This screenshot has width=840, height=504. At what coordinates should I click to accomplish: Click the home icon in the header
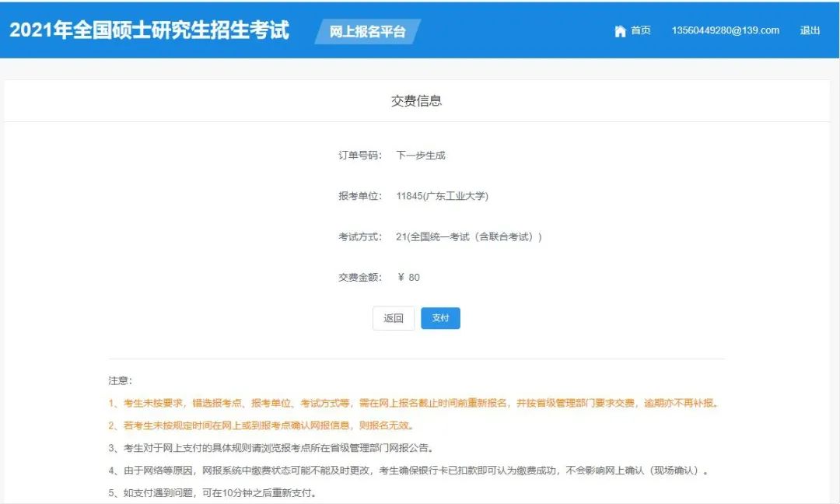click(620, 31)
